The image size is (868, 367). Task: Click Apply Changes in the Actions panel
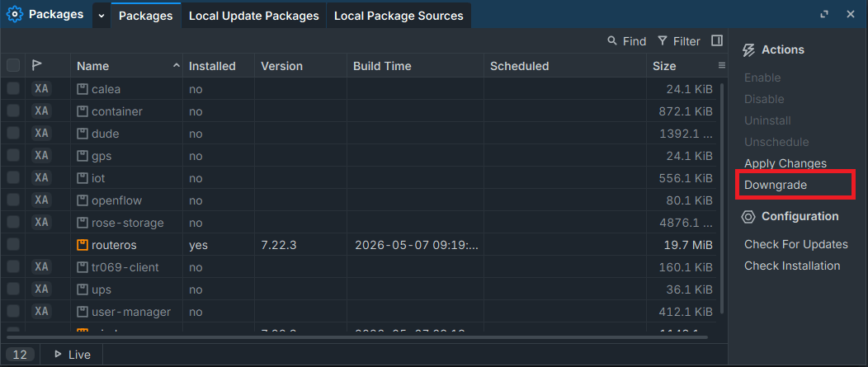[785, 163]
